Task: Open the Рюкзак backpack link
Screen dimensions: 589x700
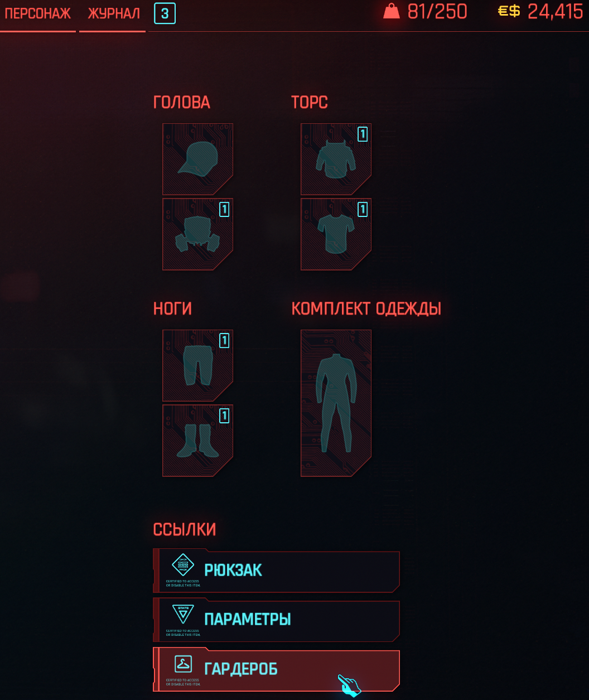Action: pyautogui.click(x=277, y=571)
